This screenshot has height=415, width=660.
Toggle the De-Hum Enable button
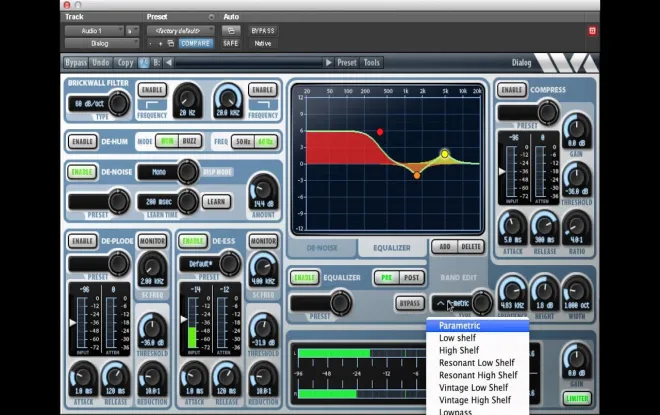click(82, 141)
